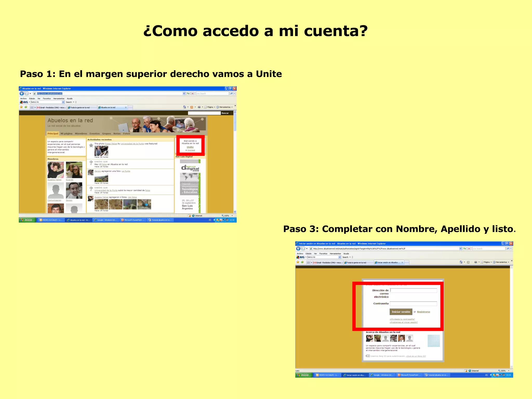Open Quick Tabs icon in the Iniciar sesión browser

308,262
